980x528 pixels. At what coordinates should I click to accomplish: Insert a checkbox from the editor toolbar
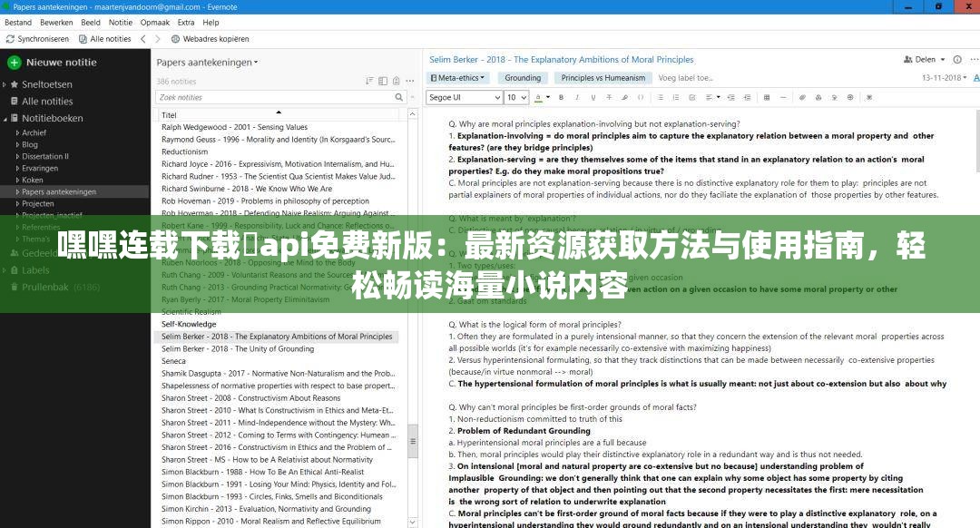coord(692,97)
